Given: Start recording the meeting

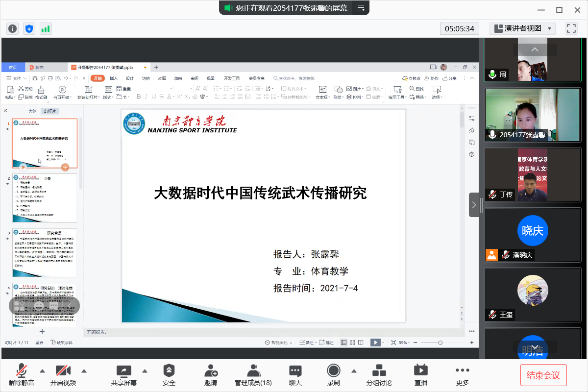Looking at the screenshot, I should [333, 375].
